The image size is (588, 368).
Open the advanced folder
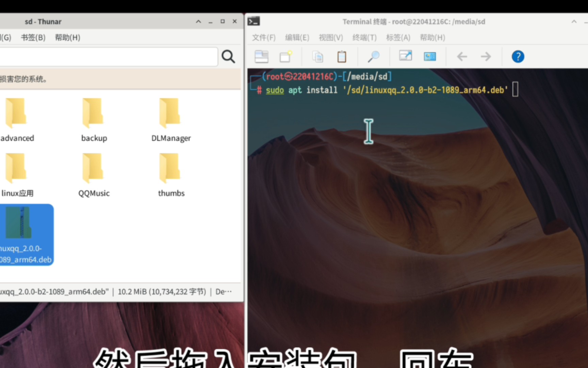click(16, 120)
